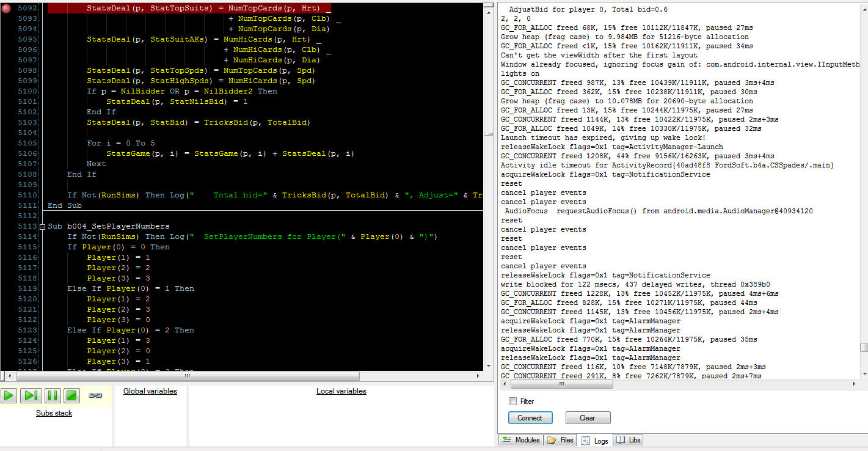
Task: Click 'Grow heap (frag case) to 10.078MB' log line
Action: pos(627,101)
